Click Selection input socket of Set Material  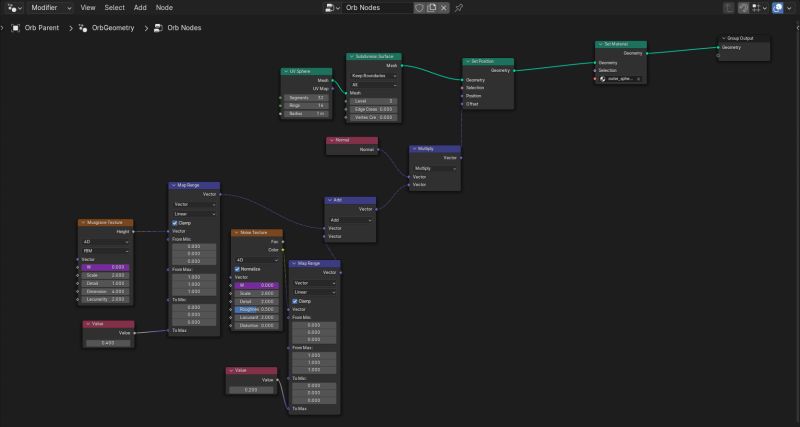click(x=595, y=70)
